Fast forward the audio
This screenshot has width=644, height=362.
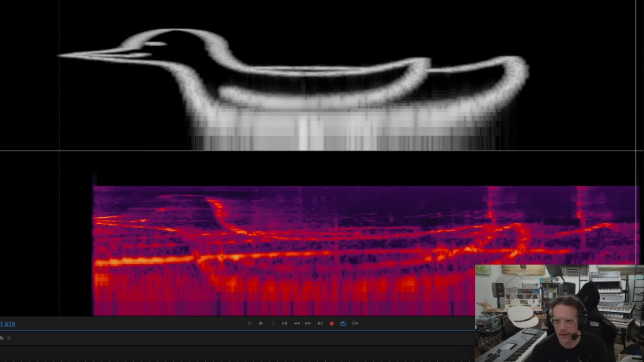308,323
